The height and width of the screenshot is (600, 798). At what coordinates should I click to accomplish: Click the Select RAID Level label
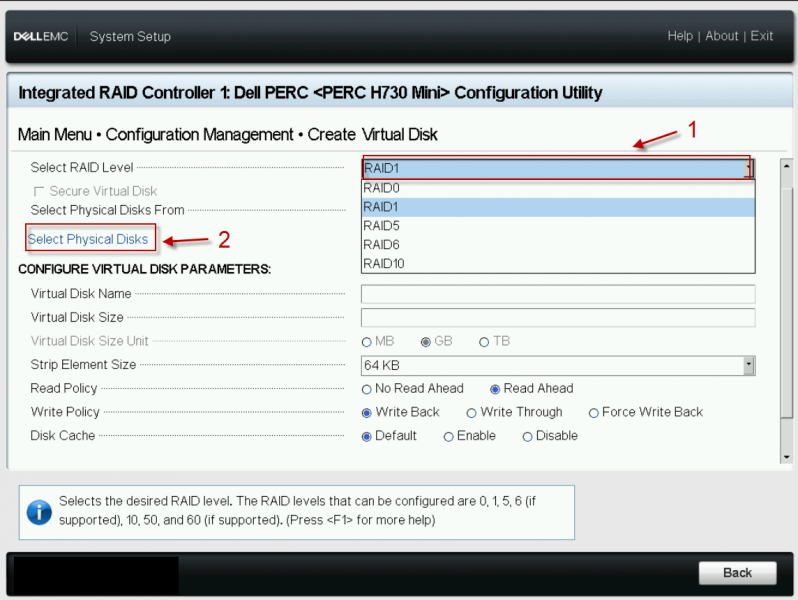(x=81, y=167)
